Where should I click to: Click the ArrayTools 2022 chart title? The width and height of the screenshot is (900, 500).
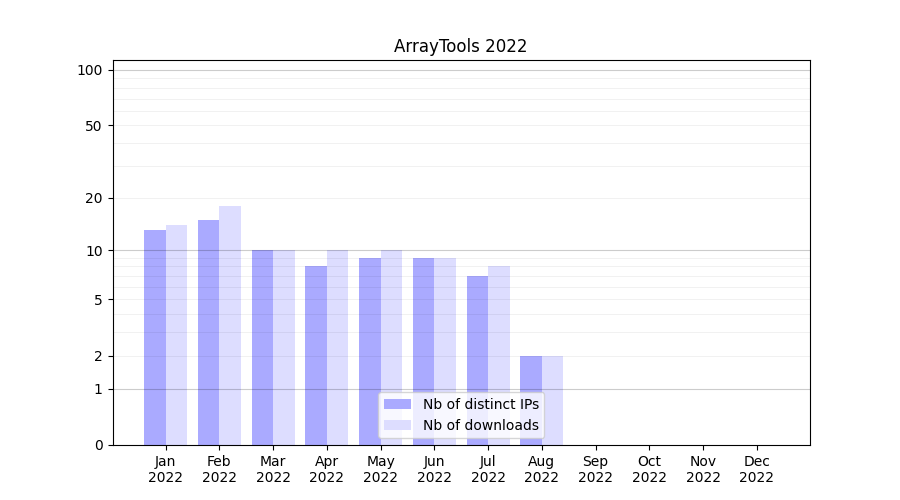click(x=460, y=46)
